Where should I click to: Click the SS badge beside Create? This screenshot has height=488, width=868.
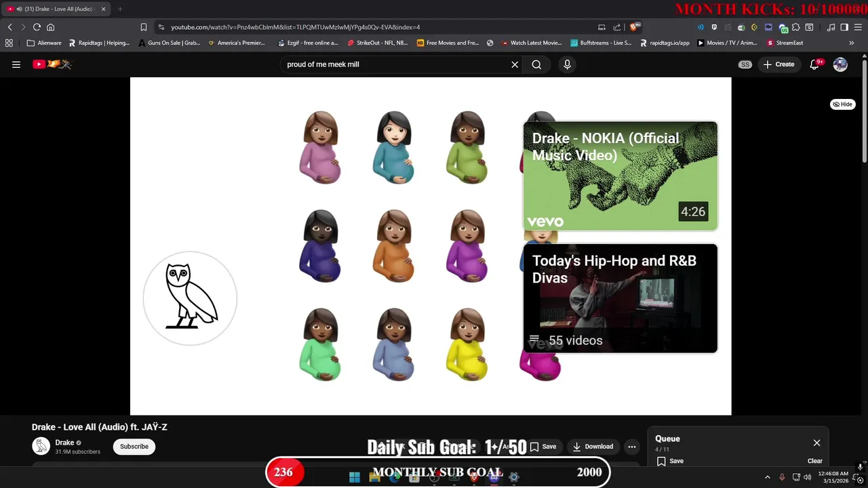(745, 64)
